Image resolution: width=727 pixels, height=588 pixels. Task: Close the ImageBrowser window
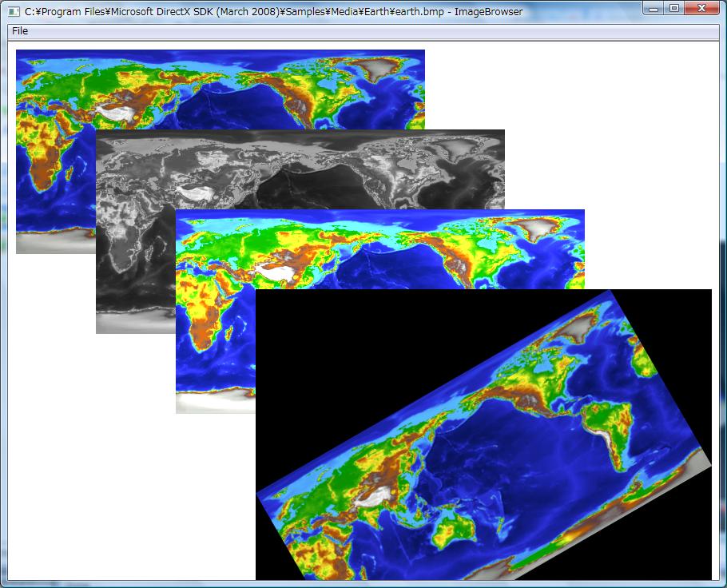coord(701,8)
